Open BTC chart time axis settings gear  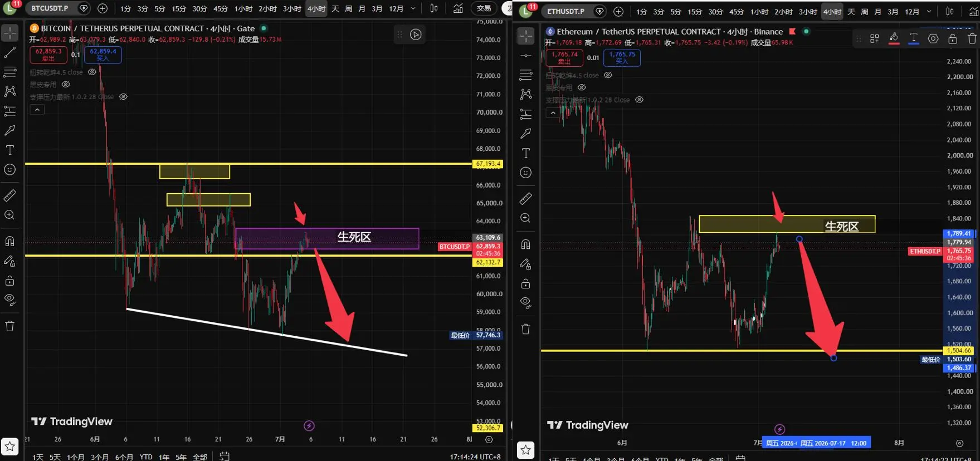(x=489, y=439)
